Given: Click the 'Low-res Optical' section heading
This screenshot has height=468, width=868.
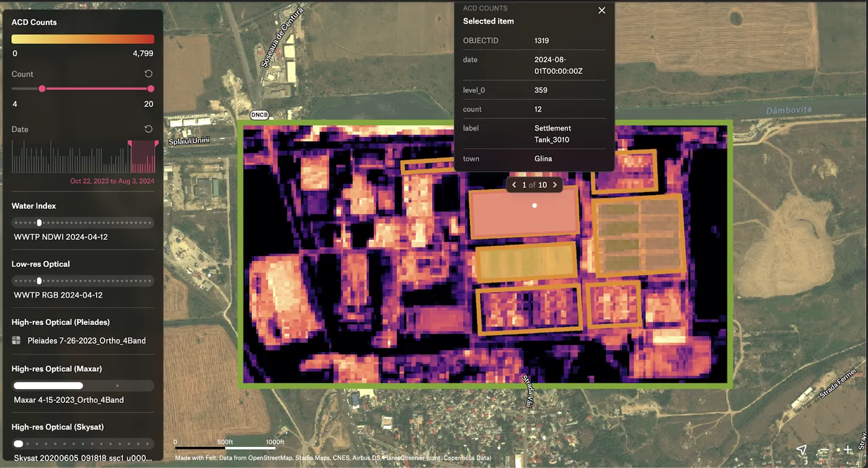Looking at the screenshot, I should point(40,264).
